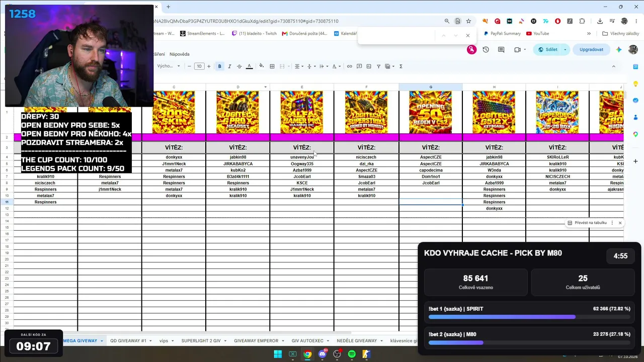Open the text wrapping dropdown
Screen dimensions: 644x362
[323, 66]
